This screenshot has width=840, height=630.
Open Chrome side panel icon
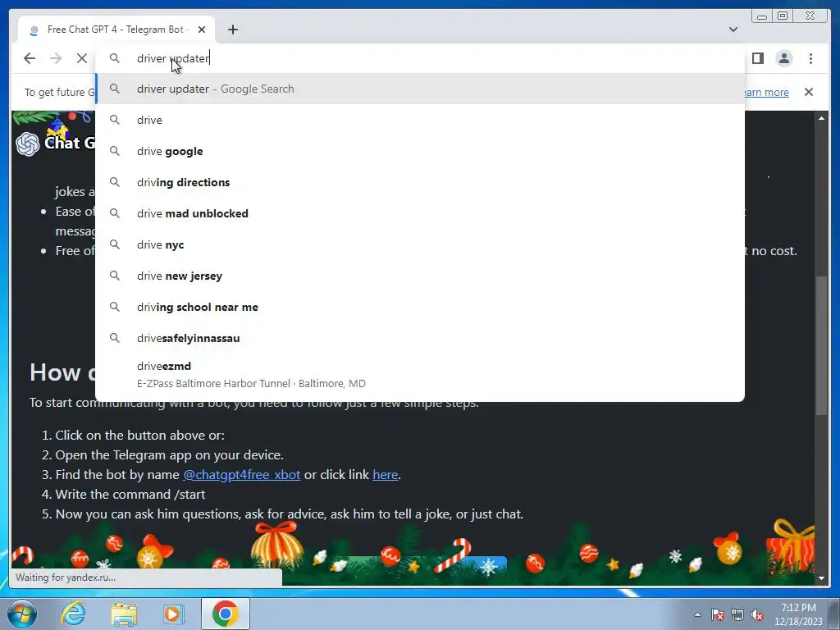click(x=757, y=58)
